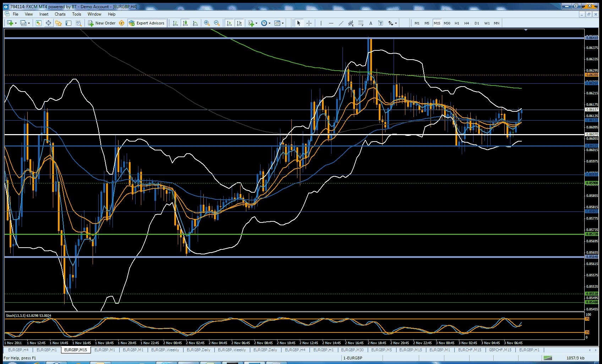Switch the chart to Line Chart mode
This screenshot has height=364, width=602.
(195, 23)
